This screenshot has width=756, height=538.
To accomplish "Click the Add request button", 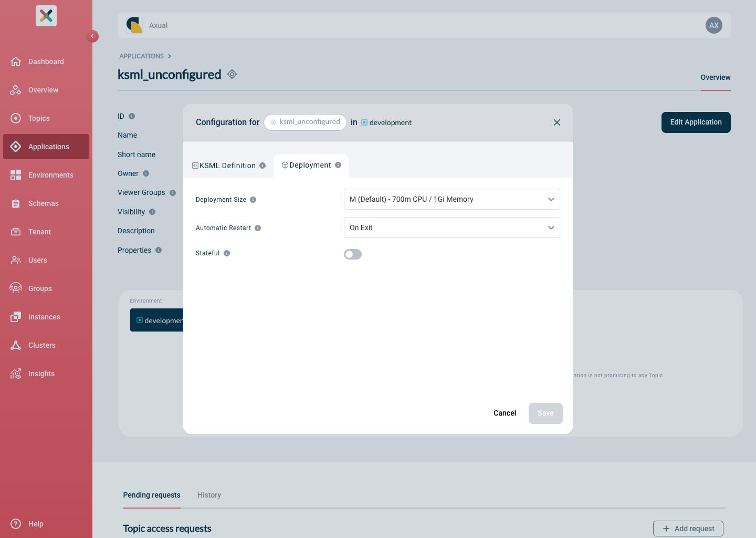I will pos(688,529).
